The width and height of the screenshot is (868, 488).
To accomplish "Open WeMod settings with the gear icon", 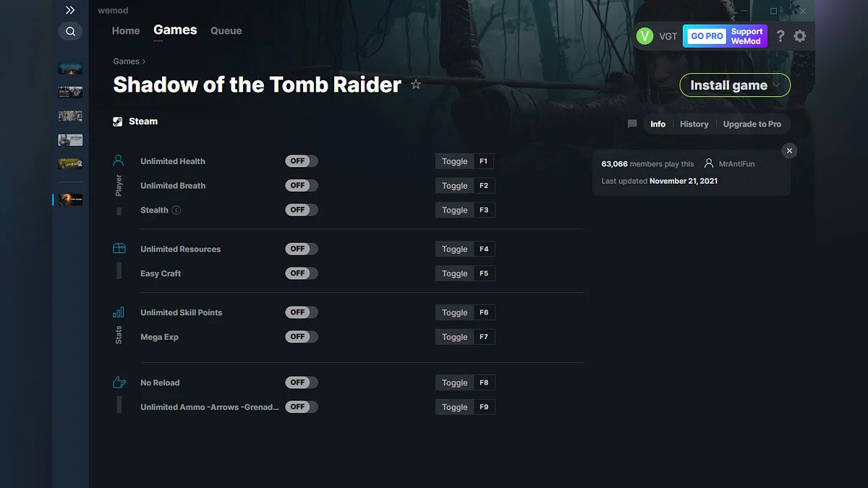I will pos(800,35).
